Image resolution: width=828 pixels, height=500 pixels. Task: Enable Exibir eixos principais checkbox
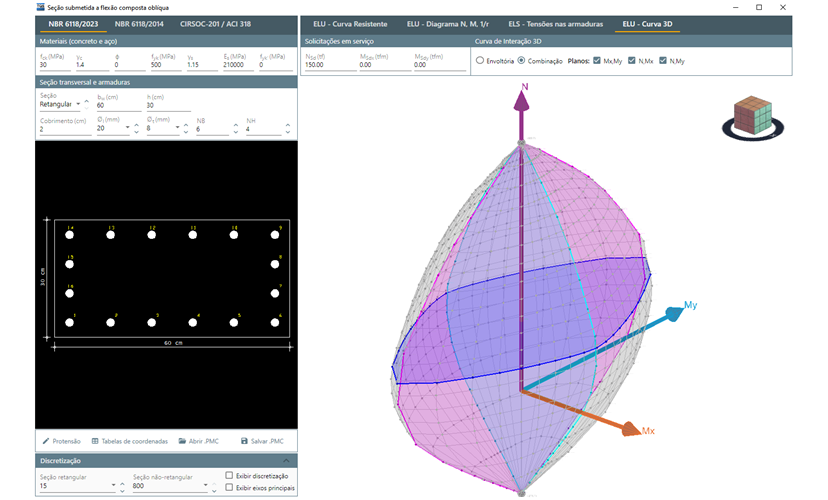click(x=230, y=488)
